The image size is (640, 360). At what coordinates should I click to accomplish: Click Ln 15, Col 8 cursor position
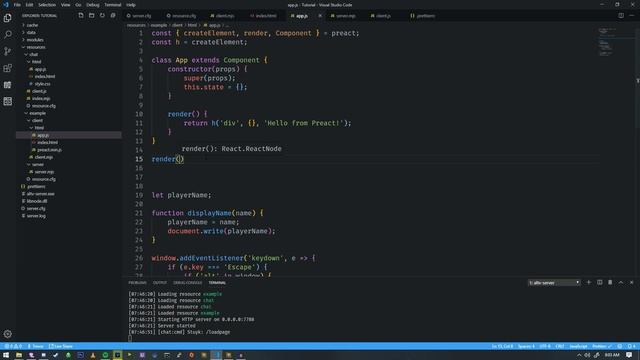[502, 346]
